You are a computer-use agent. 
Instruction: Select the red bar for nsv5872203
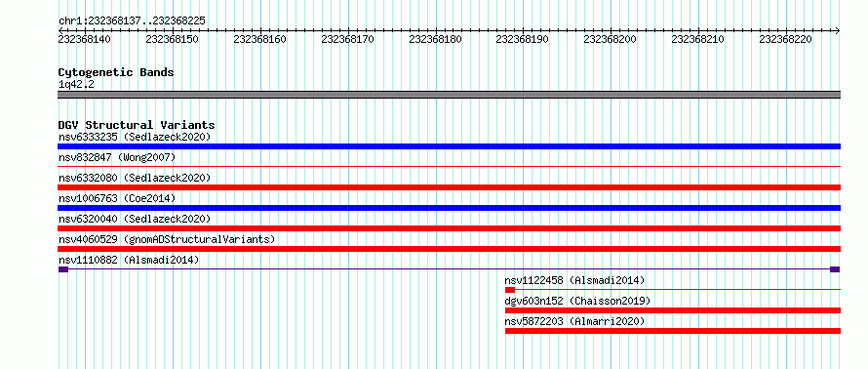(673, 331)
